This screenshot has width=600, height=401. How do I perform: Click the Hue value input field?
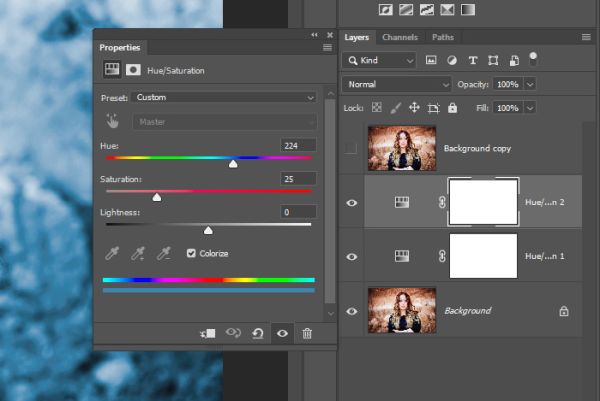[298, 145]
